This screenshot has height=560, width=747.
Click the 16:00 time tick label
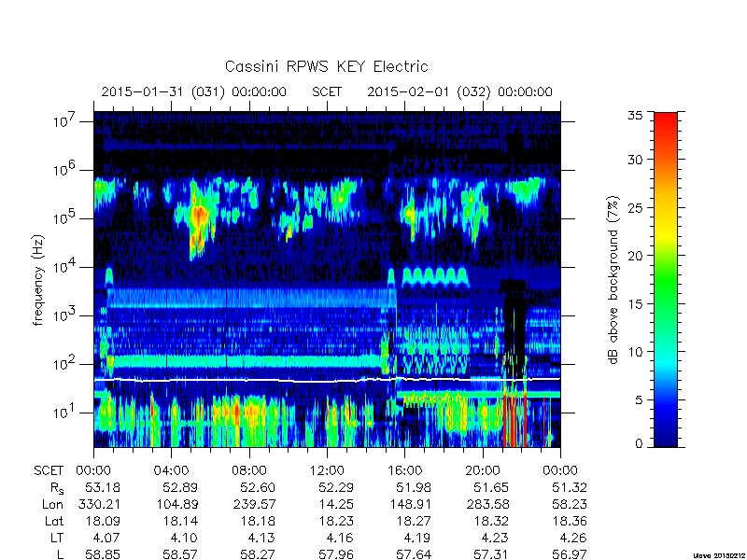click(x=405, y=471)
